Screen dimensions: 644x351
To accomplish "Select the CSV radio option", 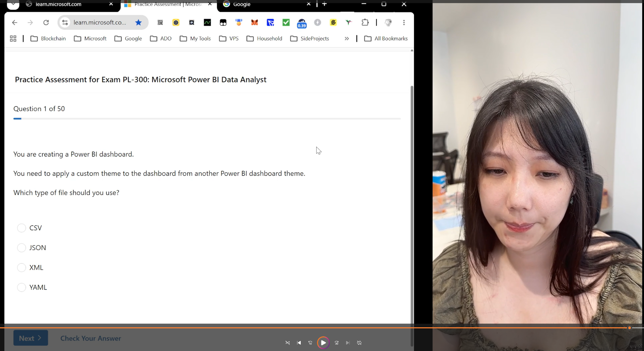I will pos(21,228).
